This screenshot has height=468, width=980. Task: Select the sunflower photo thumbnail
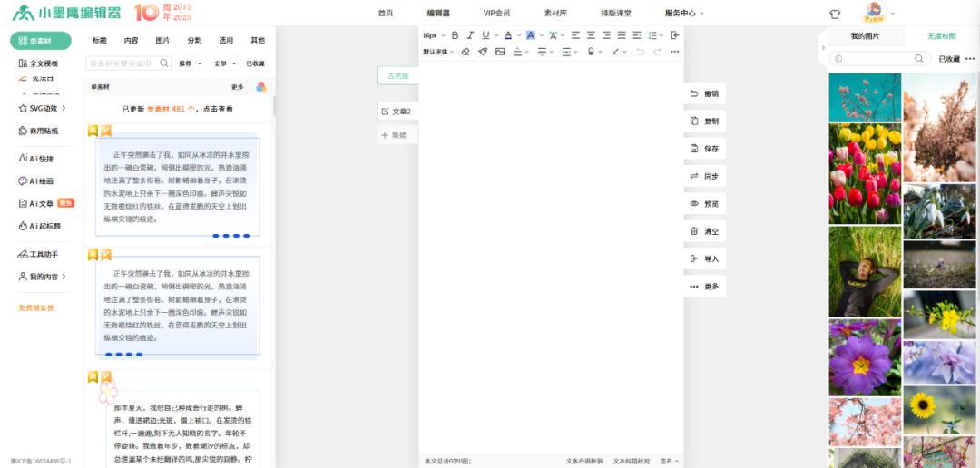(x=941, y=410)
